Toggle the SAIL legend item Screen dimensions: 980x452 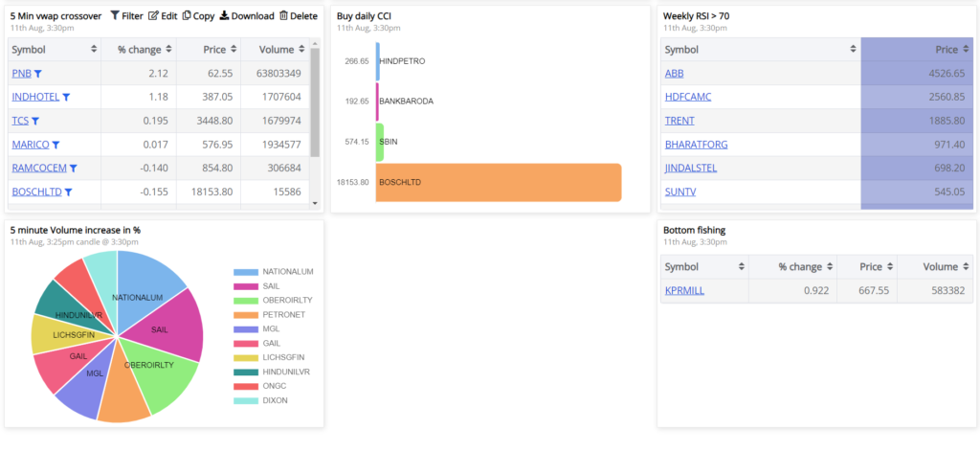point(248,286)
